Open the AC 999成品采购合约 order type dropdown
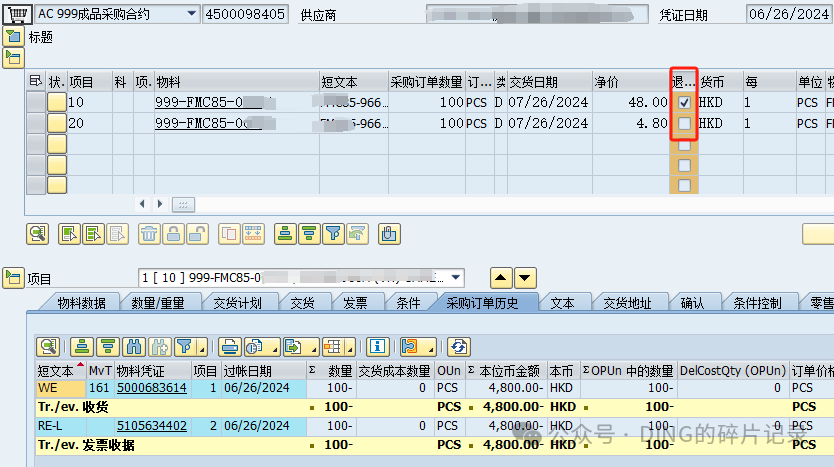Viewport: 834px width, 467px height. (x=191, y=14)
